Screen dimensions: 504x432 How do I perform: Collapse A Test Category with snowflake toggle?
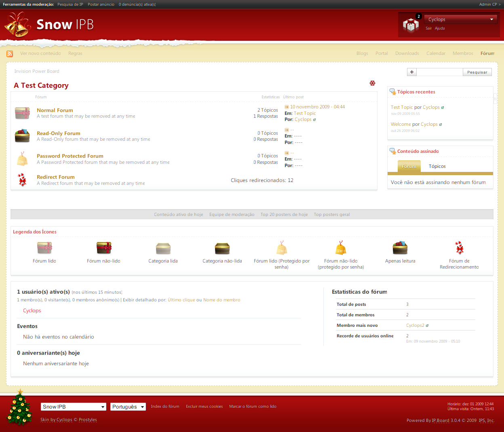[x=372, y=83]
